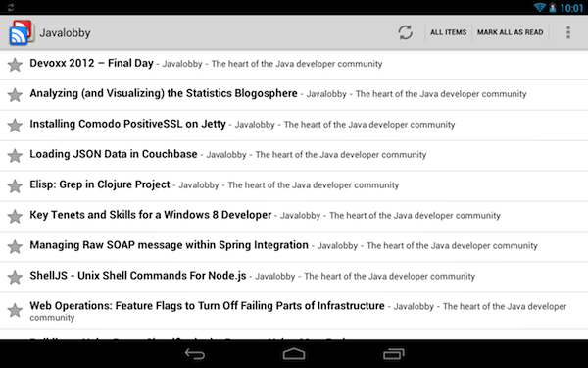Star the Analyzing Statistics Blogosphere article
The image size is (588, 368).
coord(15,95)
